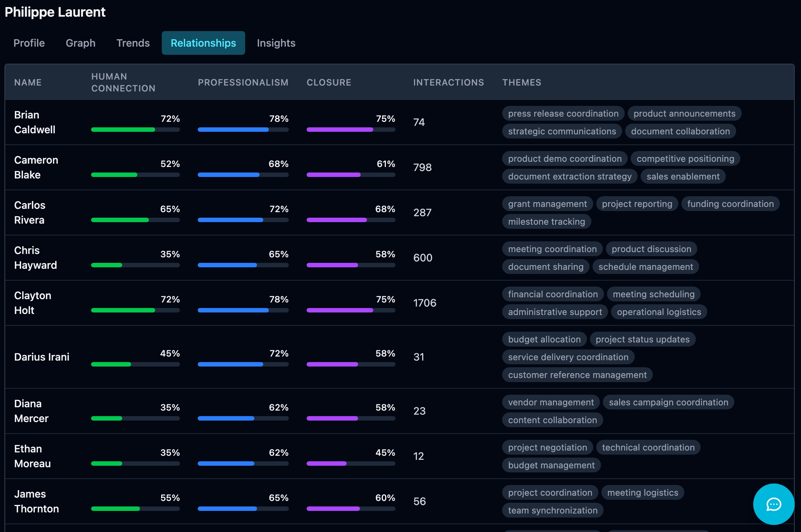Select the 'vendor management' theme tag
The width and height of the screenshot is (801, 532).
pos(551,402)
